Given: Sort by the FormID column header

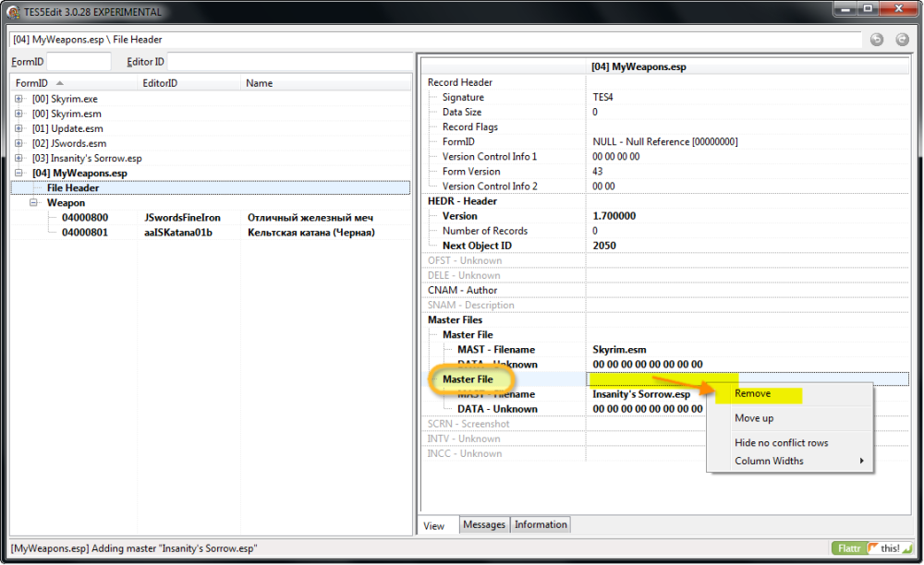Looking at the screenshot, I should pyautogui.click(x=74, y=83).
